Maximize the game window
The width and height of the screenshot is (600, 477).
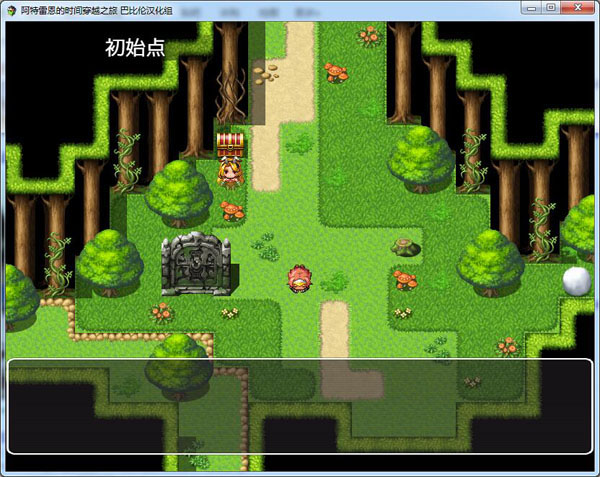click(551, 8)
